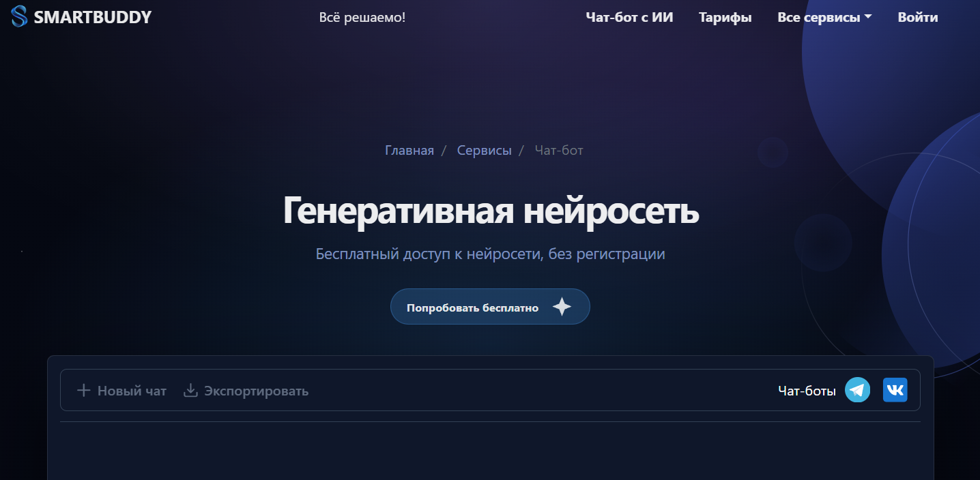Click the Всё решаемо! slogan text

click(x=362, y=17)
